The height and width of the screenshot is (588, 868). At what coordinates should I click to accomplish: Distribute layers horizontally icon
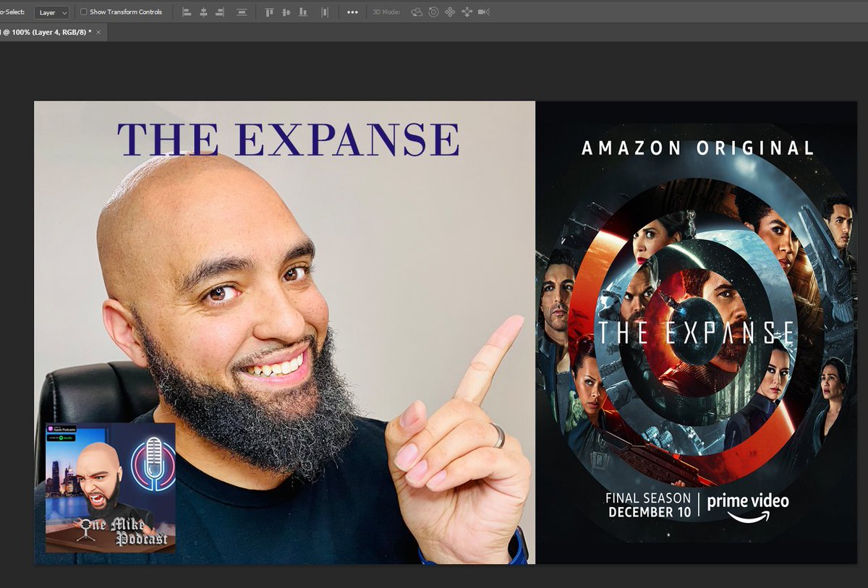click(242, 12)
